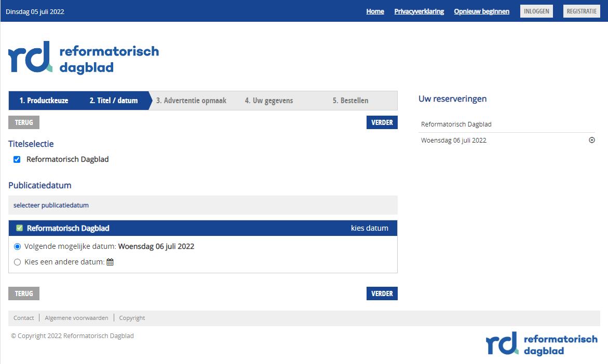Select the Volgende mogelijke datum radio button
Viewport: 608px width, 364px height.
18,247
